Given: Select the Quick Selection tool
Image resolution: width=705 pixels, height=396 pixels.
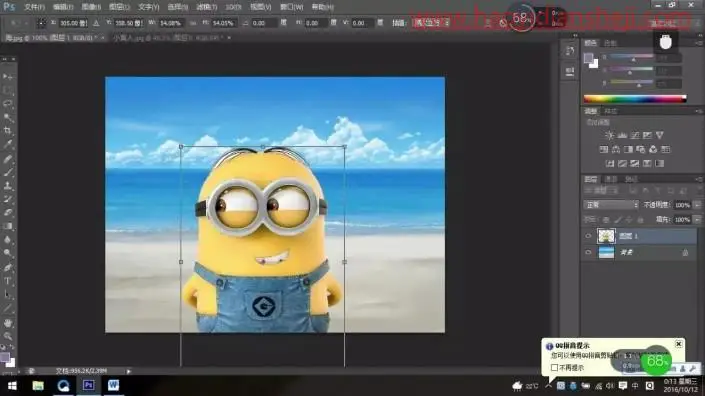Looking at the screenshot, I should (8, 118).
